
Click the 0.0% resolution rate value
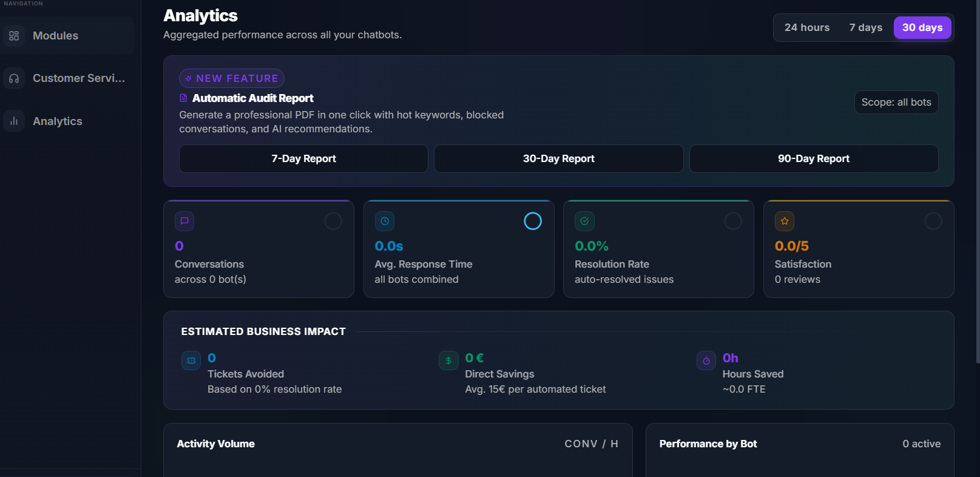point(592,246)
